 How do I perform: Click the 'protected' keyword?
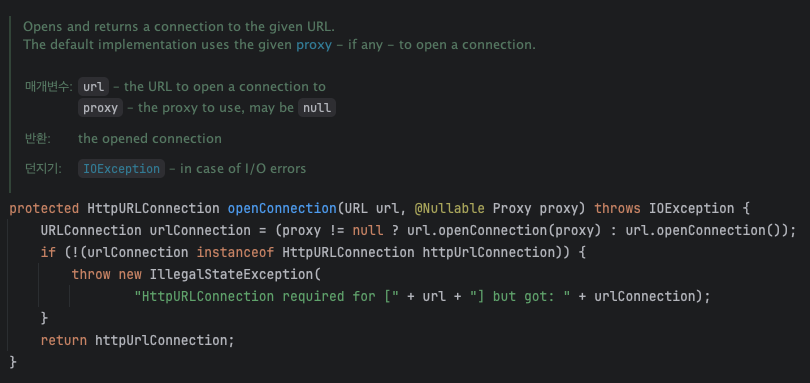(x=44, y=209)
